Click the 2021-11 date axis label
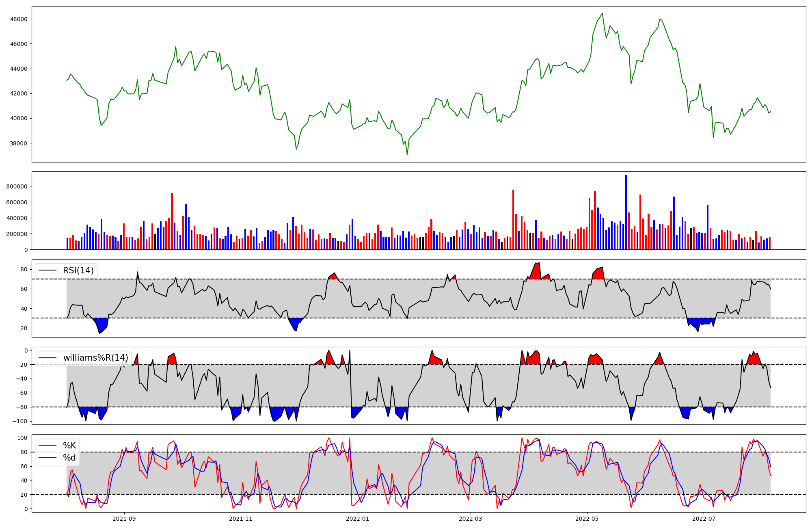 [241, 519]
